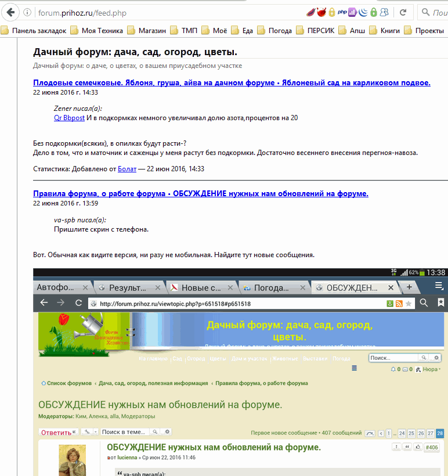Click the yellow padlock icon
This screenshot has height=476, width=448.
tap(331, 12)
